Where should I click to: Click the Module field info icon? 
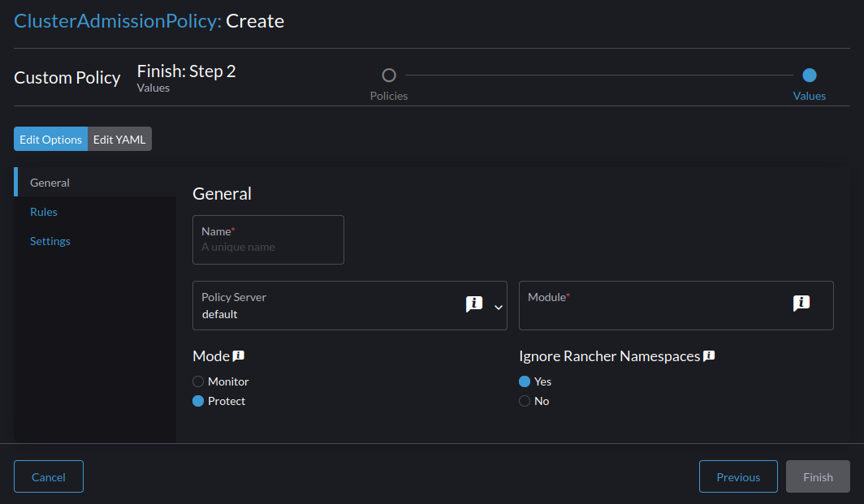(x=801, y=303)
